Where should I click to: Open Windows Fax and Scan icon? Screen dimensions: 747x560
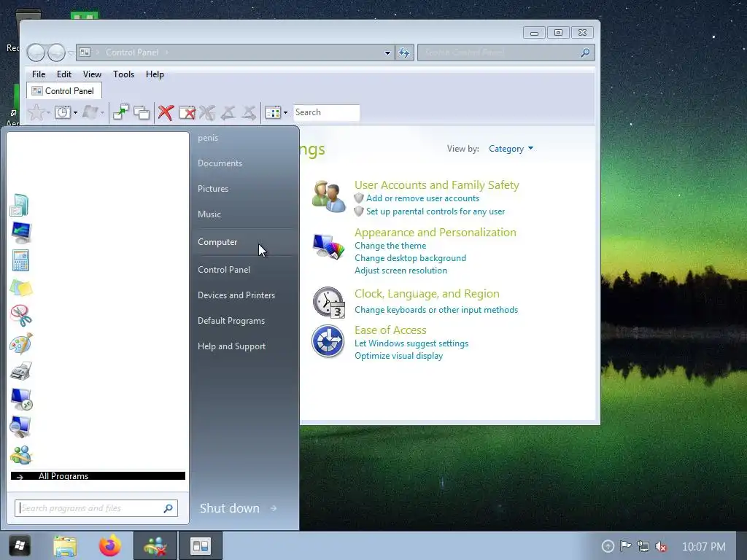click(20, 371)
